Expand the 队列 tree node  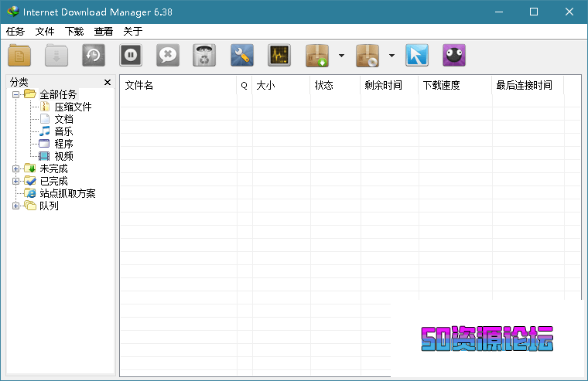click(15, 206)
